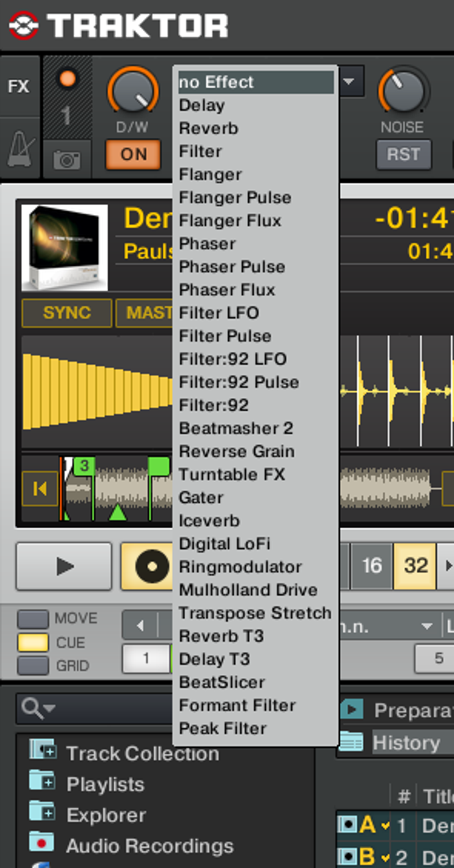This screenshot has height=868, width=454.
Task: Trigger hotcue button 1
Action: [146, 659]
